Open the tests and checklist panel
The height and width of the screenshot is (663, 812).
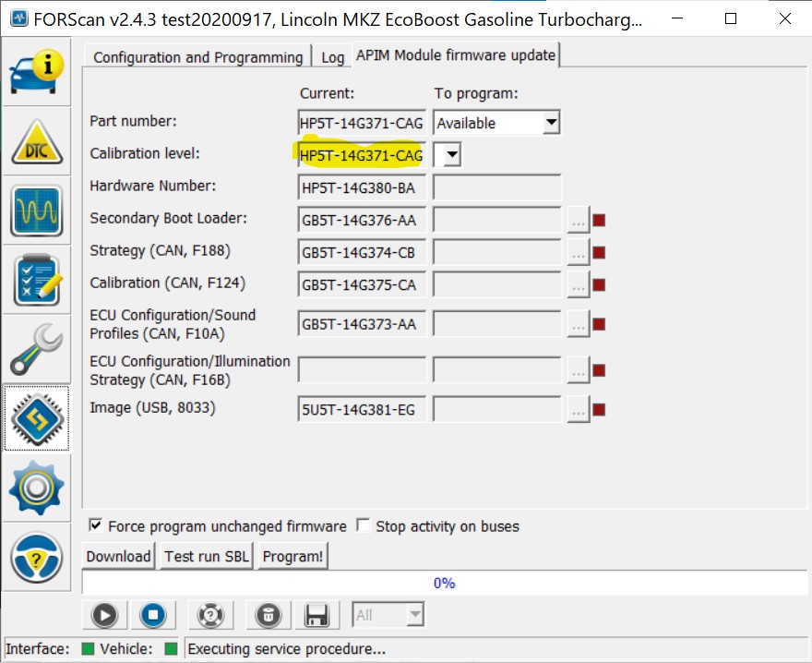37,279
